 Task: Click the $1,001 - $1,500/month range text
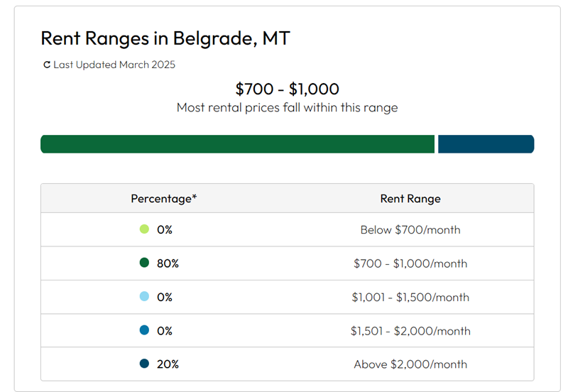tap(410, 297)
